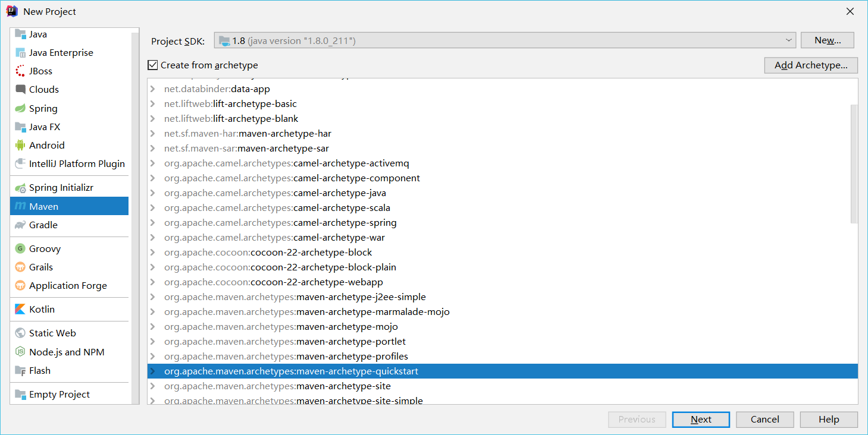Select the maven-archetype-site row
Image resolution: width=868 pixels, height=435 pixels.
tap(503, 386)
